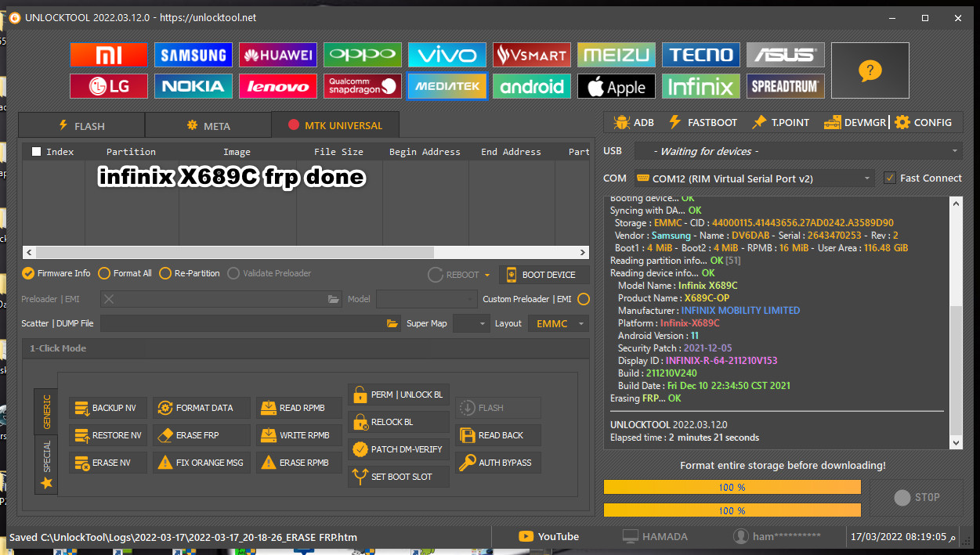Image resolution: width=980 pixels, height=555 pixels.
Task: Click the FIX ORANGE MSG button
Action: [201, 463]
